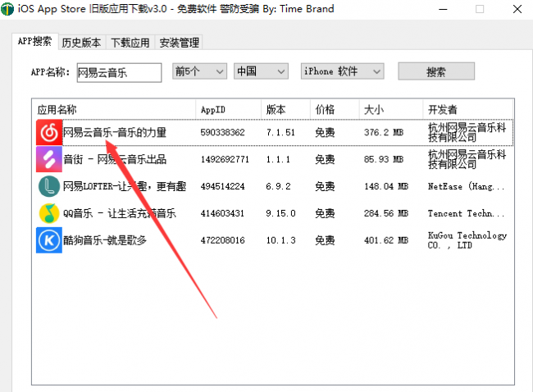The height and width of the screenshot is (392, 533).
Task: Click developer in 音街 row
Action: pyautogui.click(x=467, y=159)
